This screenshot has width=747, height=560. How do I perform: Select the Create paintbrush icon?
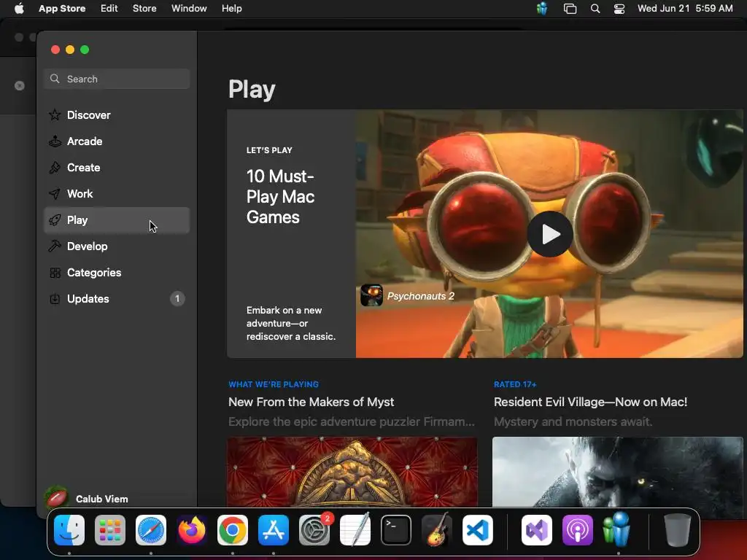(55, 168)
